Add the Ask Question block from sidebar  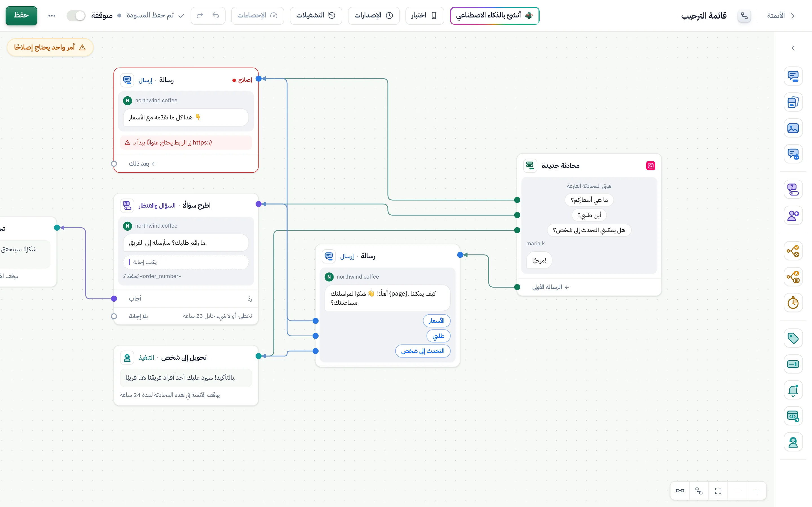793,190
